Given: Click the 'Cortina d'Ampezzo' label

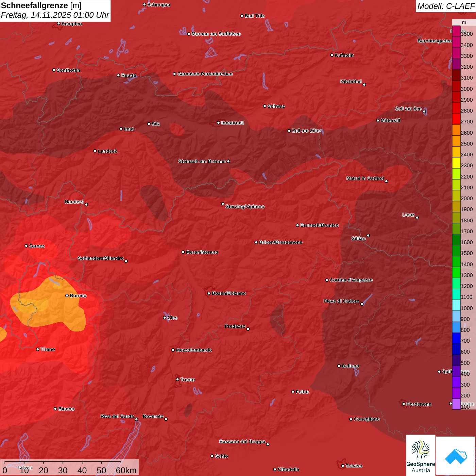Looking at the screenshot, I should coord(351,280).
